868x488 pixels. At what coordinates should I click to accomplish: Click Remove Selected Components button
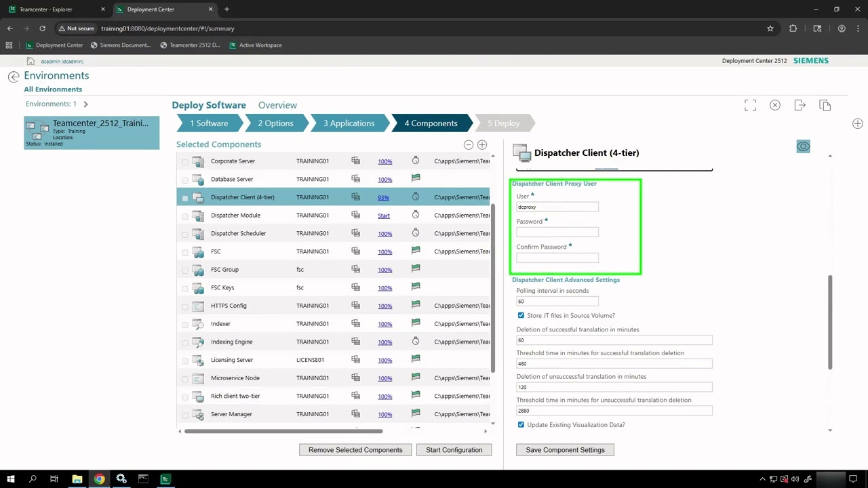click(x=355, y=450)
